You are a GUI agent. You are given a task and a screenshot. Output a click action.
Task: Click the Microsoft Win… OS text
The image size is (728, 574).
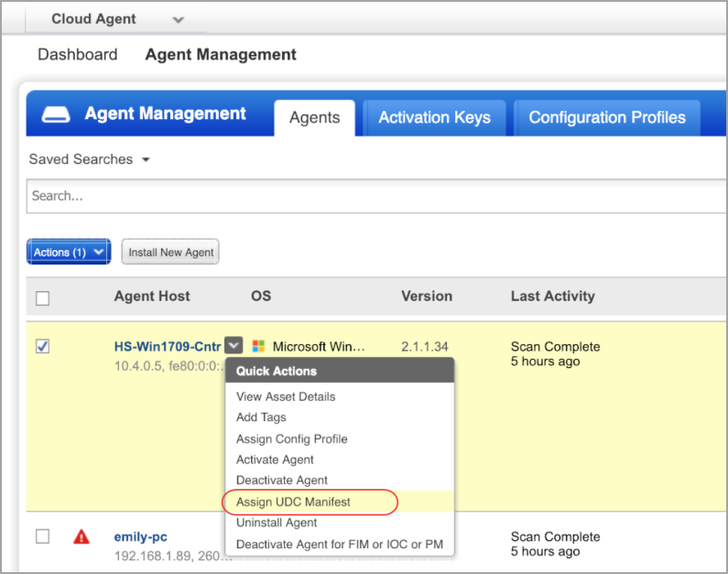pyautogui.click(x=319, y=347)
